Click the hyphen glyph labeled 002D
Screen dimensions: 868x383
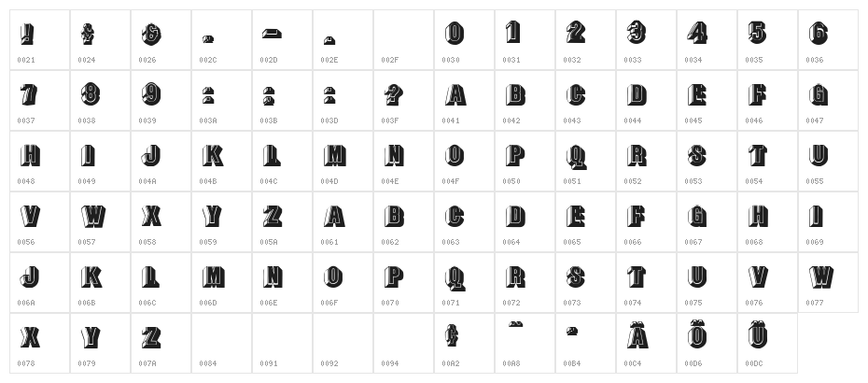click(x=272, y=35)
